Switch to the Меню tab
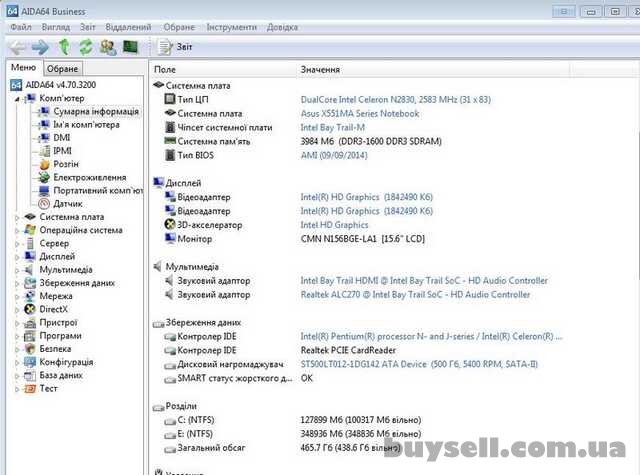 tap(24, 67)
